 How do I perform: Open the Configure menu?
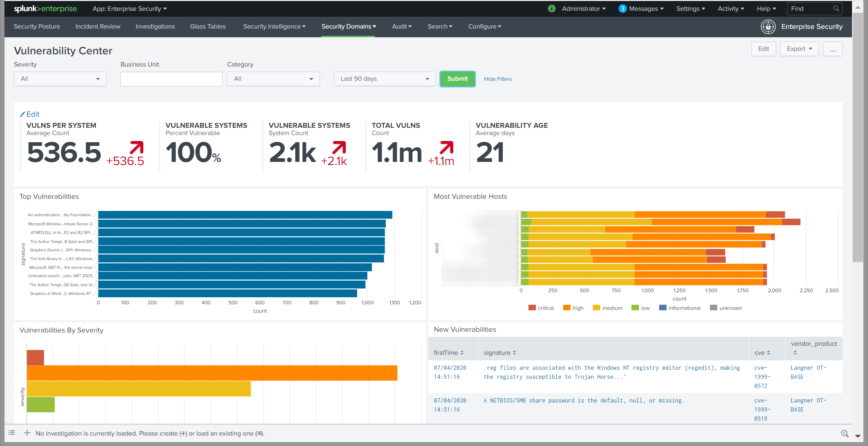[485, 26]
